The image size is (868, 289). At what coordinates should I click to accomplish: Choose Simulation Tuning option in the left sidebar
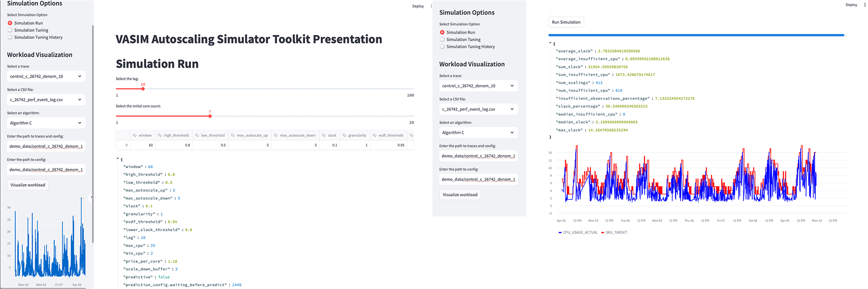[10, 30]
